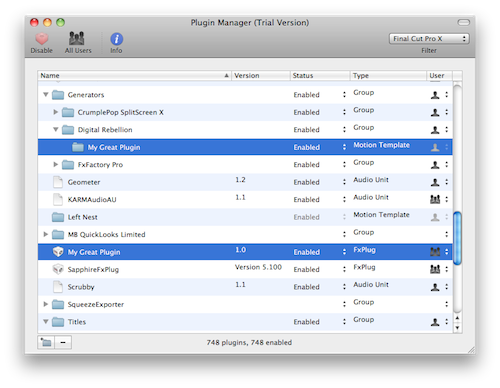Click the Left Nest folder icon
This screenshot has height=388, width=500.
pyautogui.click(x=58, y=217)
